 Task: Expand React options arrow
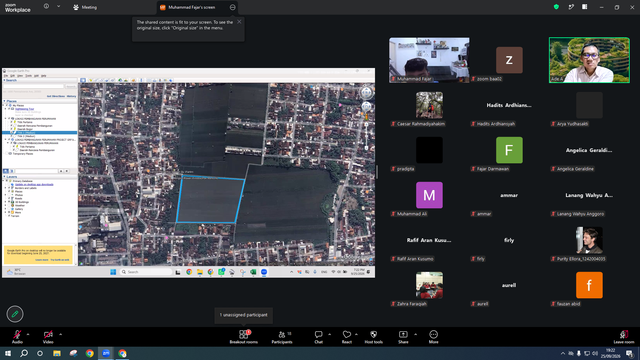[356, 334]
